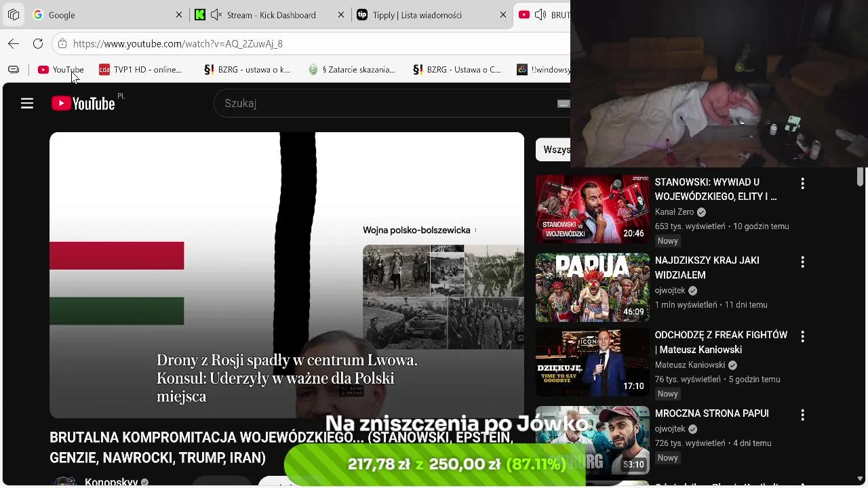Expand options menu for Stanowski Wywiad video

802,184
